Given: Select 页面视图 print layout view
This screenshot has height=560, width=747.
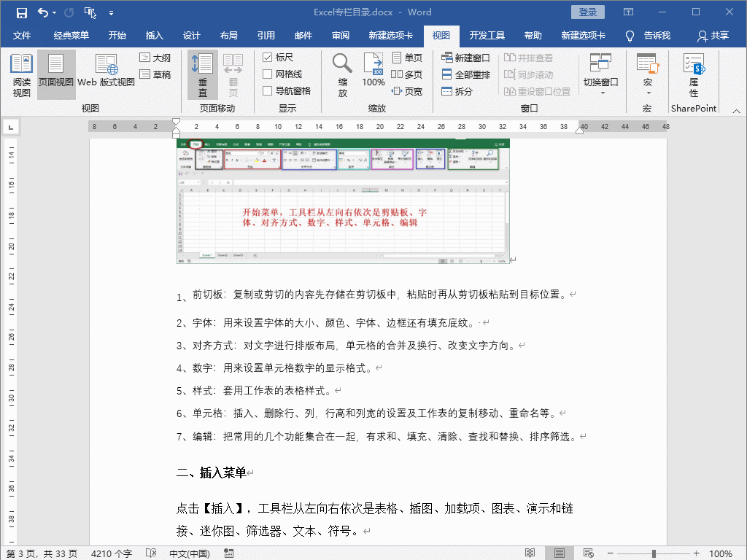Looking at the screenshot, I should pos(55,75).
